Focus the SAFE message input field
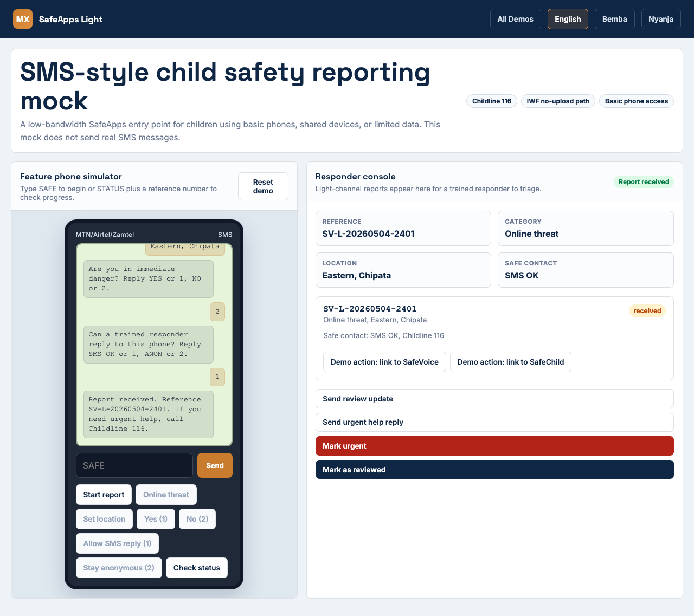Viewport: 694px width, 616px height. coord(134,465)
